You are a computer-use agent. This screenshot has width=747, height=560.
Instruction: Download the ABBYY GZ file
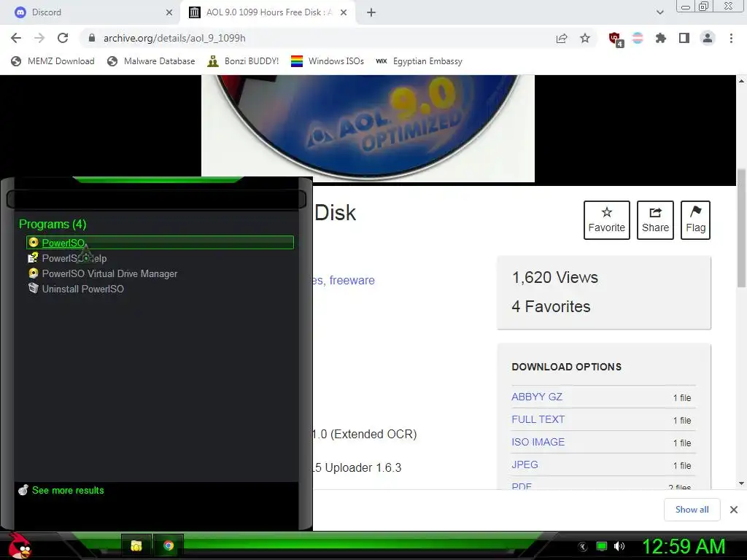click(x=536, y=397)
